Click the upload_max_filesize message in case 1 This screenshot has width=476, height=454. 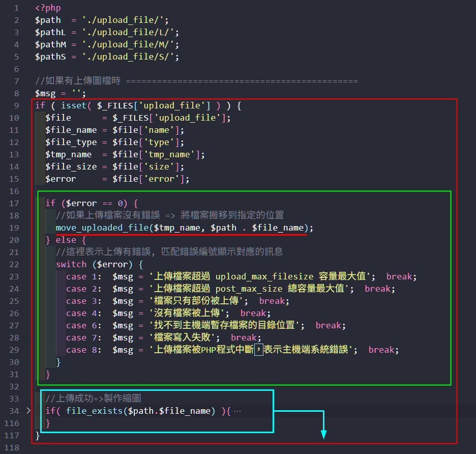coord(264,276)
